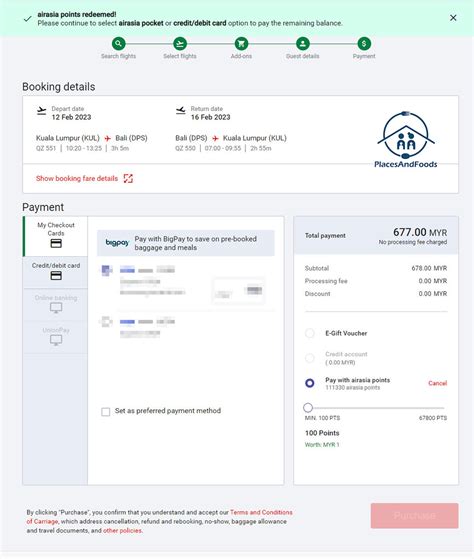Click the airasia points slider handle

click(308, 407)
